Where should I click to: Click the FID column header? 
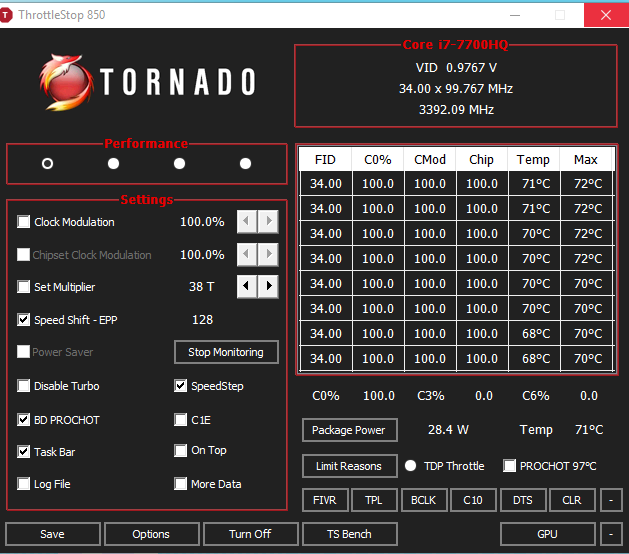tap(325, 160)
